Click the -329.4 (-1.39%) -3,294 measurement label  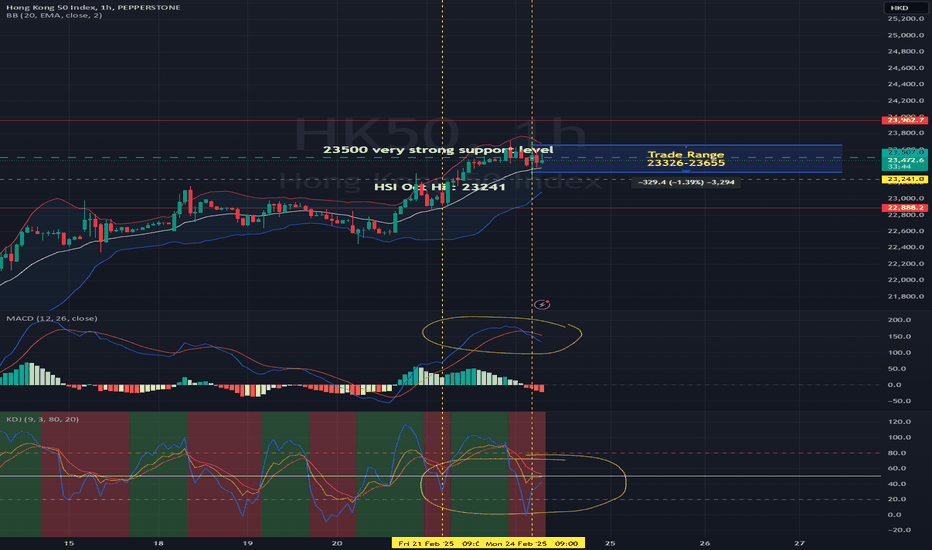(x=686, y=183)
